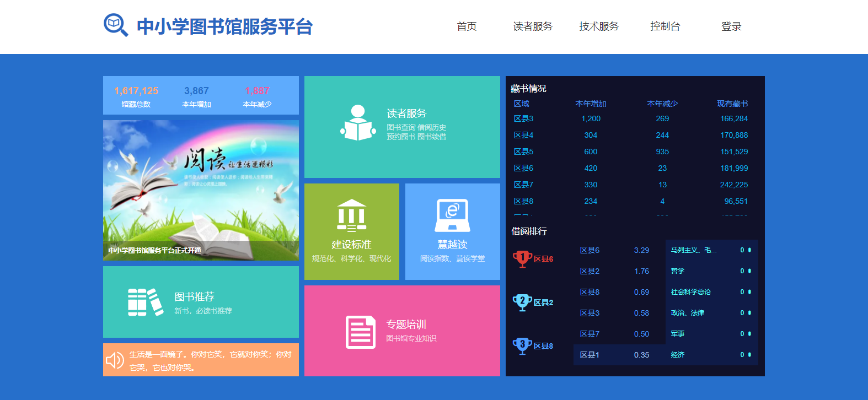
Task: Click the speaker announcement icon
Action: pos(115,360)
